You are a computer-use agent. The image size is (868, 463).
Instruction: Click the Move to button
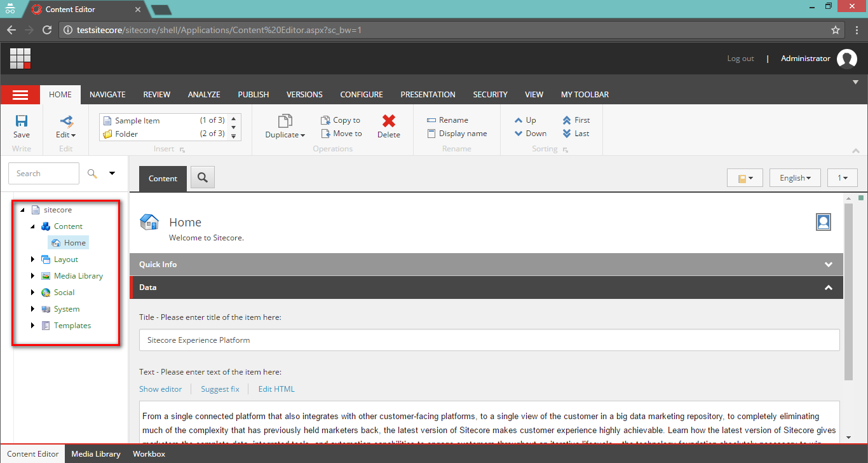pyautogui.click(x=341, y=134)
